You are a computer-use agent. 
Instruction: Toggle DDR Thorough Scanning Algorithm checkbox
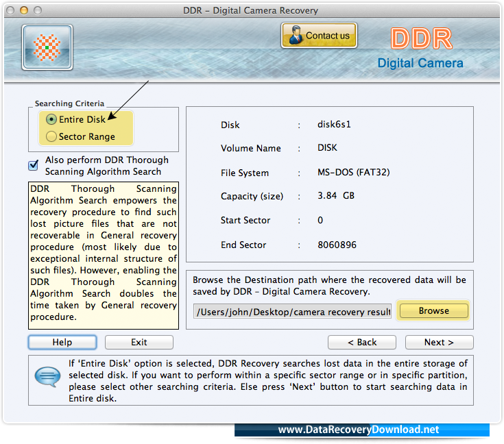(34, 165)
